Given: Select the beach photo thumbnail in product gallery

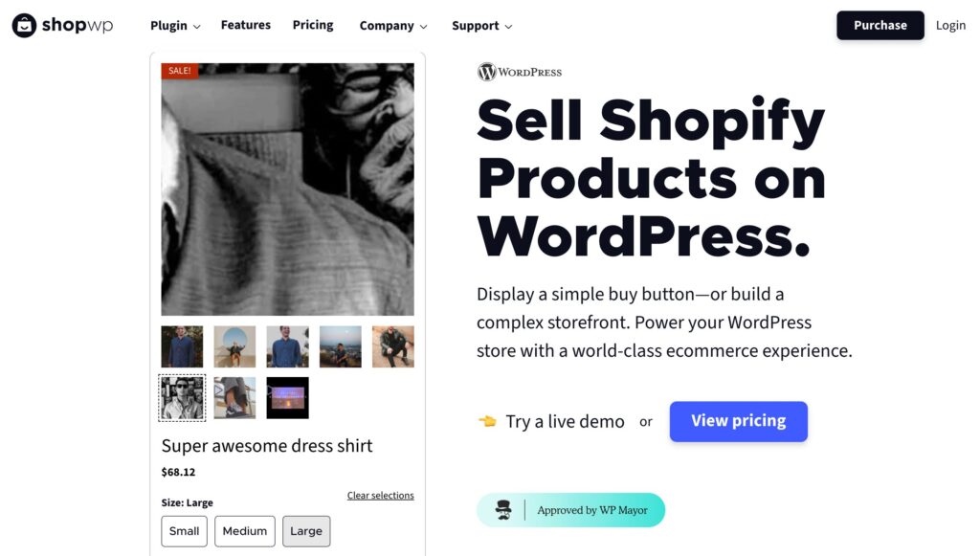Looking at the screenshot, I should (x=234, y=345).
